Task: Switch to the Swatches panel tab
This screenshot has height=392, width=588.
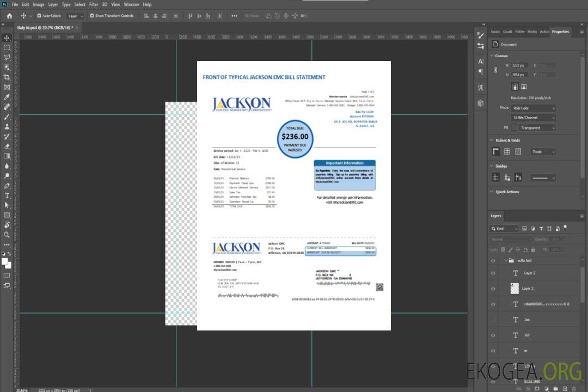Action: coord(495,32)
